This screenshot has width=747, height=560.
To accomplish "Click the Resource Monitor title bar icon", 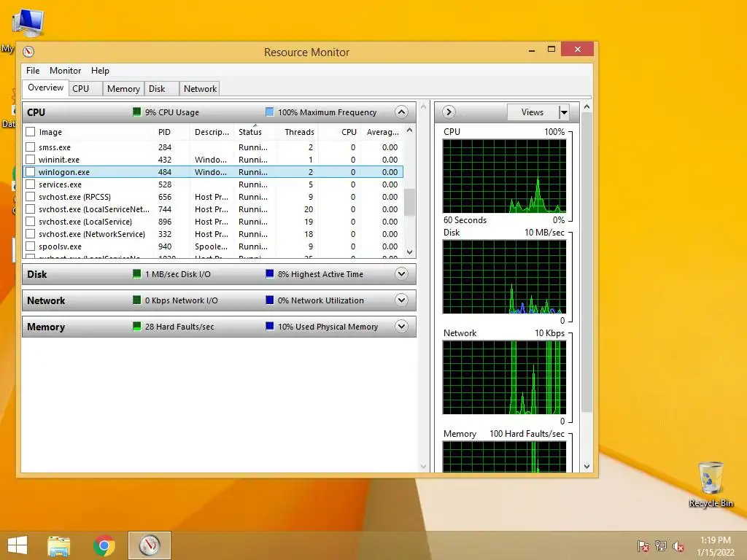I will (x=28, y=52).
